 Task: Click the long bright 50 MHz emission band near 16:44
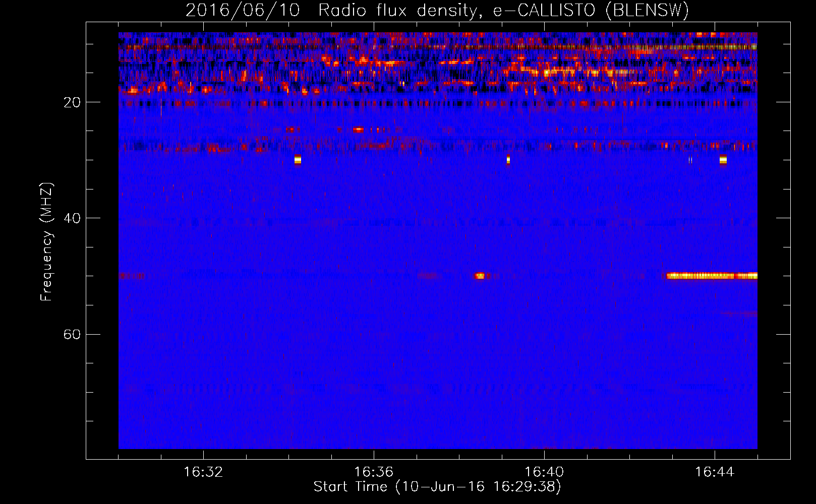click(712, 276)
